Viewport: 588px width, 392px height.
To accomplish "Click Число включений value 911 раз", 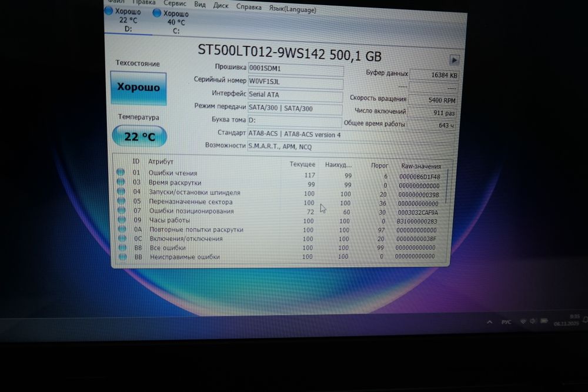I will [432, 112].
